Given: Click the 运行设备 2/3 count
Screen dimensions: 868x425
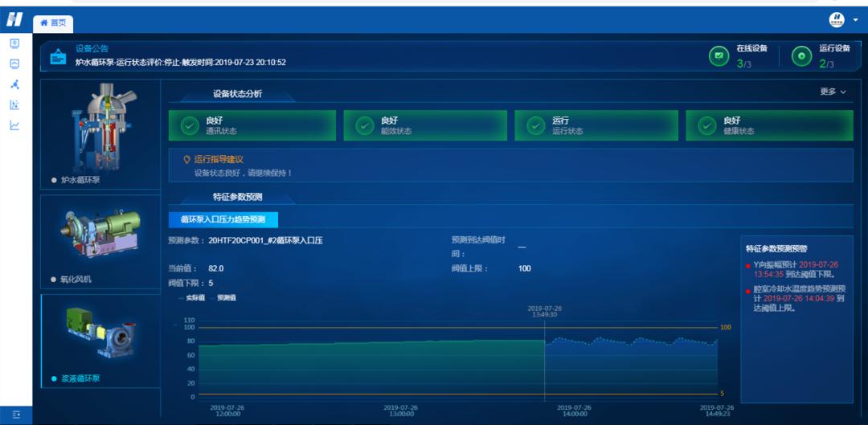Looking at the screenshot, I should 826,63.
